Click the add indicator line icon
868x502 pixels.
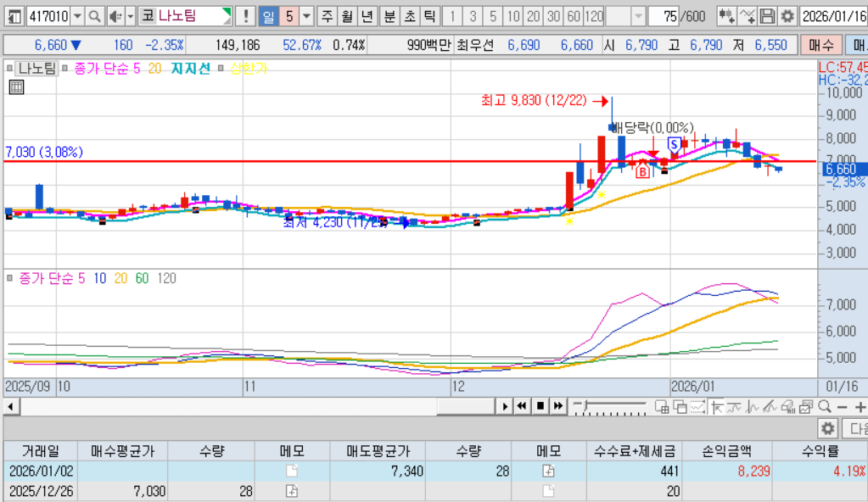coord(747,17)
